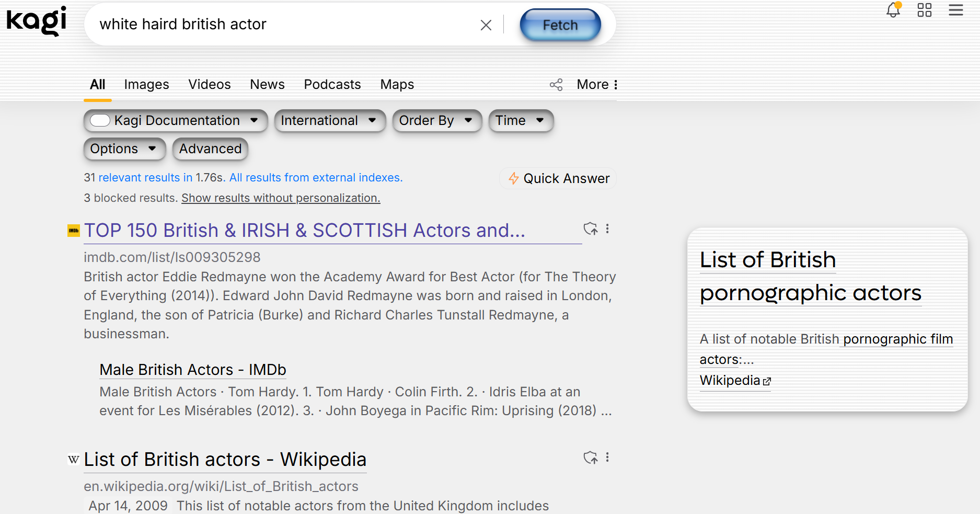
Task: Open the three-dot menu for the Wikipedia actors result
Action: pyautogui.click(x=607, y=458)
